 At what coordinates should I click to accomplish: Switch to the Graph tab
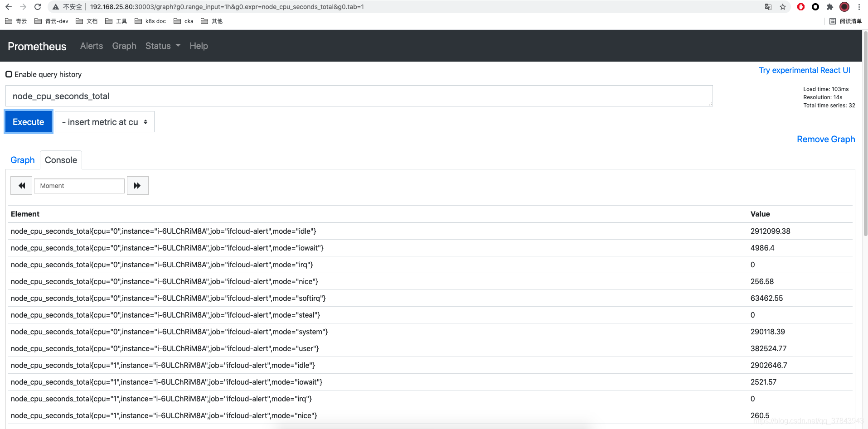tap(23, 160)
